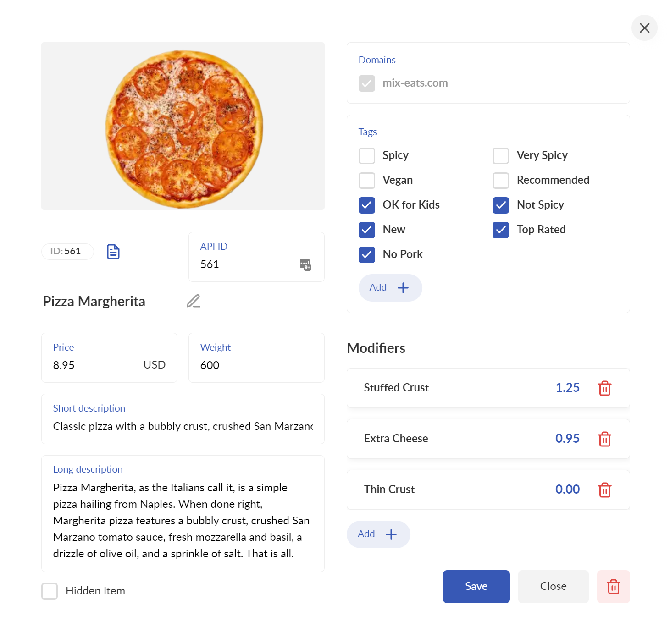This screenshot has height=644, width=670.
Task: Click the red trash button beside Close
Action: [x=614, y=587]
